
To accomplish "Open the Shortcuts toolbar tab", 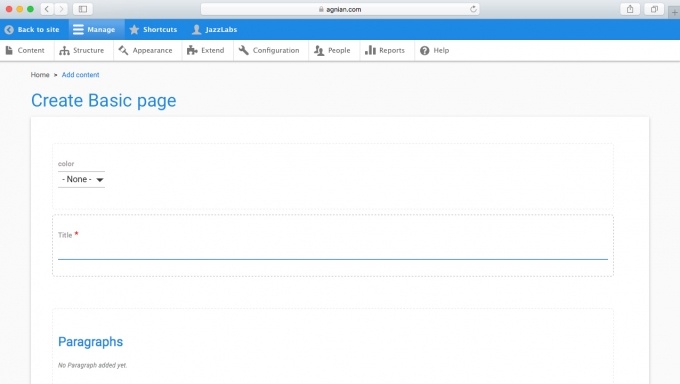I will (154, 30).
